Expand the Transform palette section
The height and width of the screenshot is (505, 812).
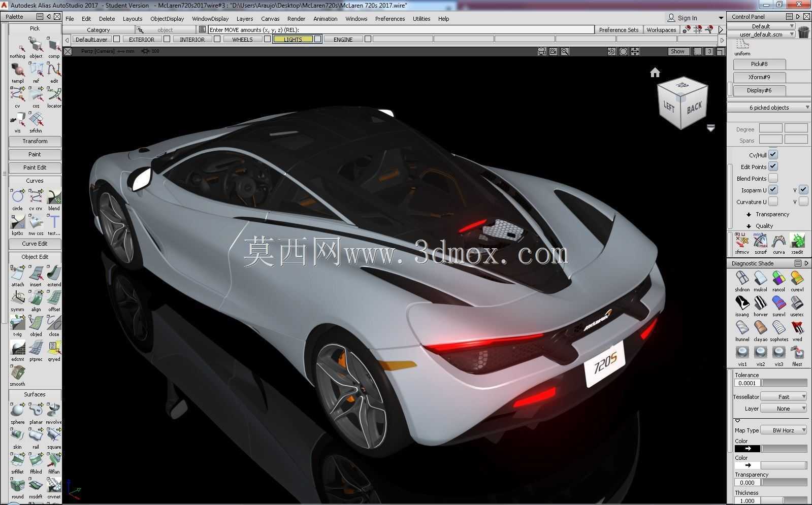coord(35,141)
